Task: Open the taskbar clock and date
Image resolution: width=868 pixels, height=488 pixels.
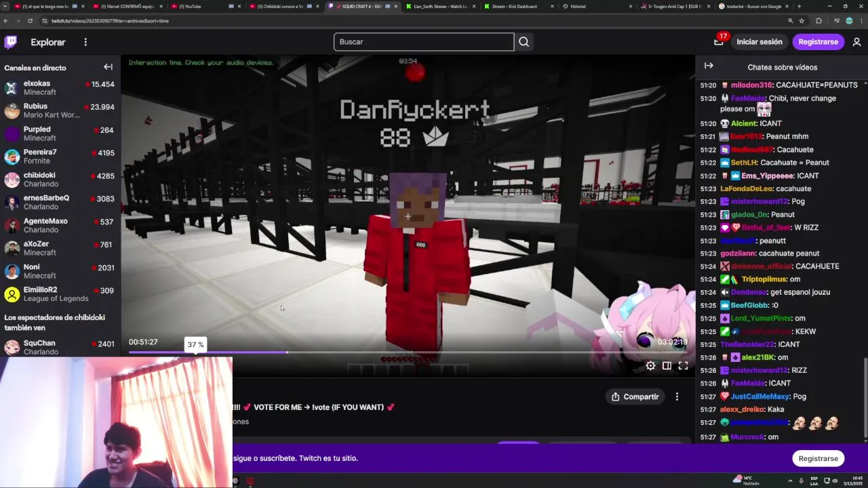Action: (852, 480)
